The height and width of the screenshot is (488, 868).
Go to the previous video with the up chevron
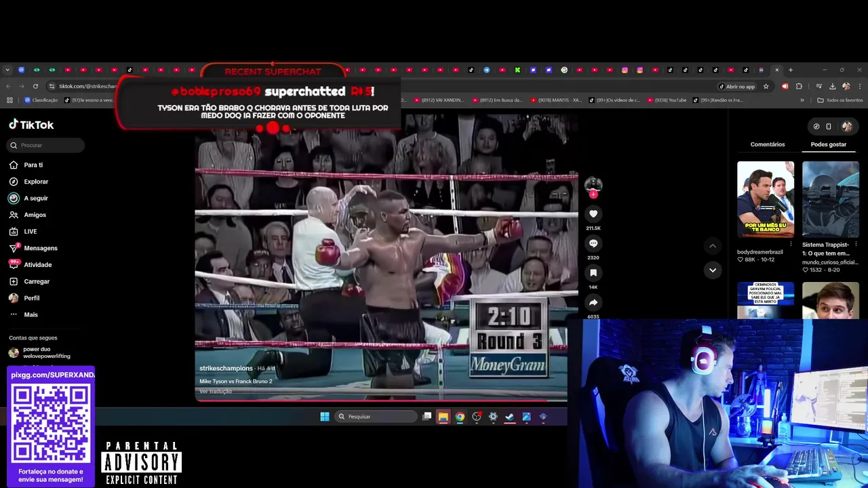pyautogui.click(x=712, y=245)
